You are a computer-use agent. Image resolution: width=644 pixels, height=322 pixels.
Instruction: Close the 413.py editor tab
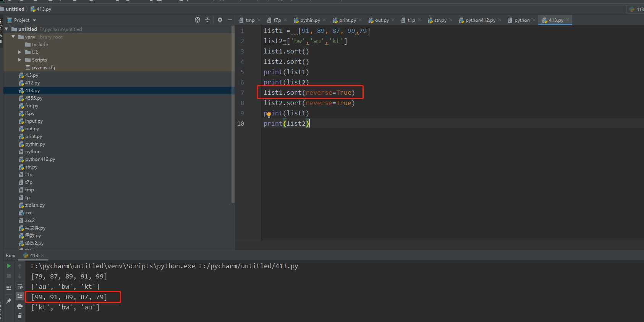568,20
